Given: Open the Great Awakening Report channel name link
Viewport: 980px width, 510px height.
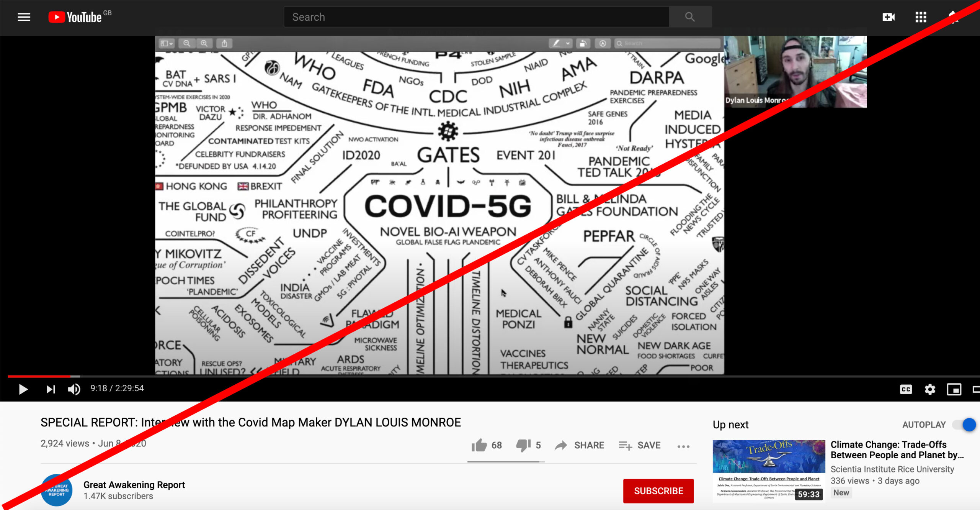Looking at the screenshot, I should (x=134, y=485).
